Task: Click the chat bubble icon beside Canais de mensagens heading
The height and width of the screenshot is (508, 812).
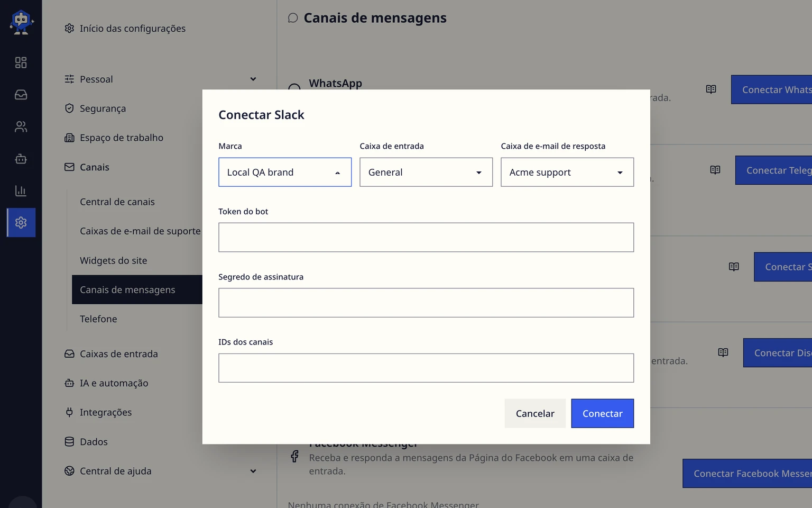Action: (x=293, y=18)
